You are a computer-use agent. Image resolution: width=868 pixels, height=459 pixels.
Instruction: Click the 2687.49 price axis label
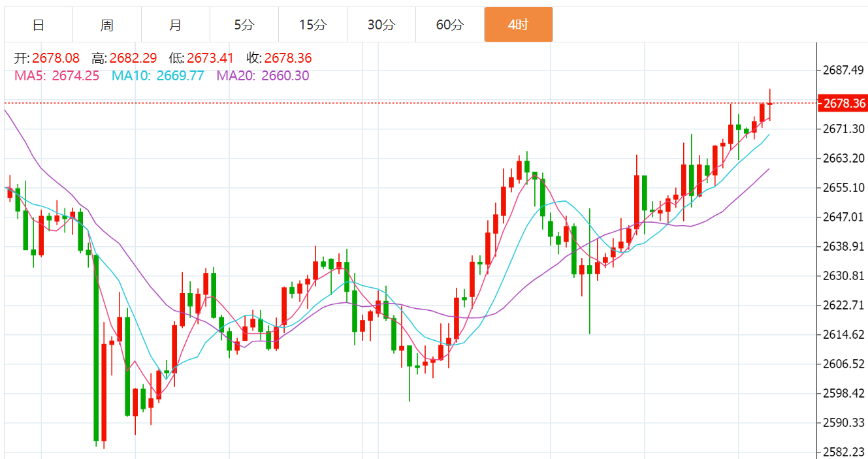point(844,70)
